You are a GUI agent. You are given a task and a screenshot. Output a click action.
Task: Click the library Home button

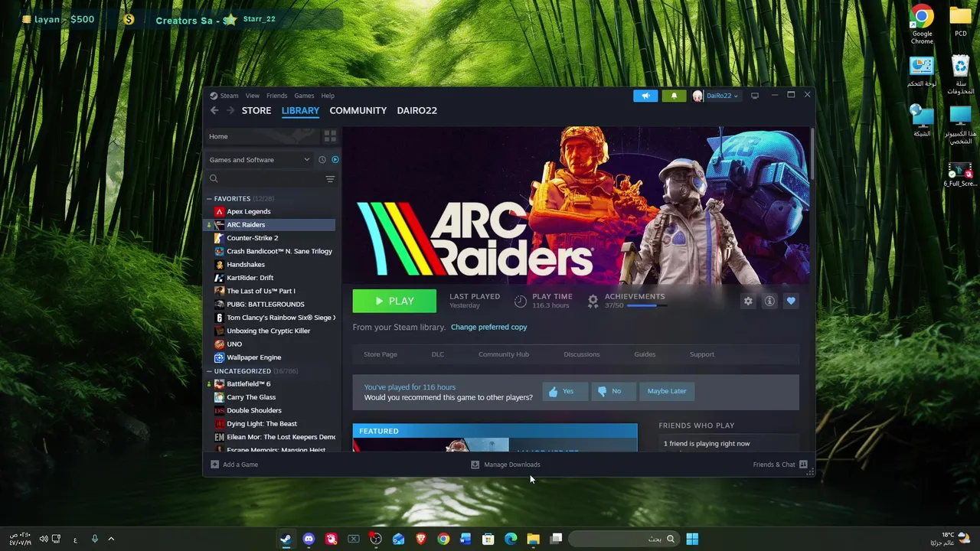(260, 136)
